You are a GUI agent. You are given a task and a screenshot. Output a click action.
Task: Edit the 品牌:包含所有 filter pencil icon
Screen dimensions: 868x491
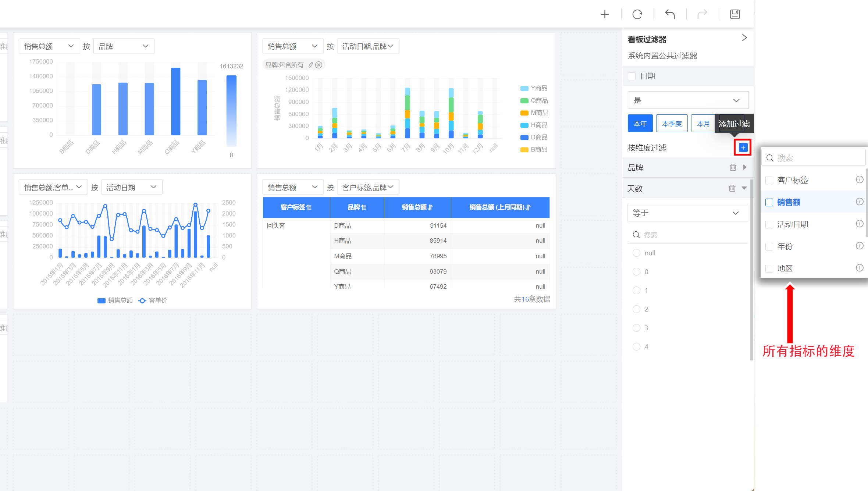311,65
